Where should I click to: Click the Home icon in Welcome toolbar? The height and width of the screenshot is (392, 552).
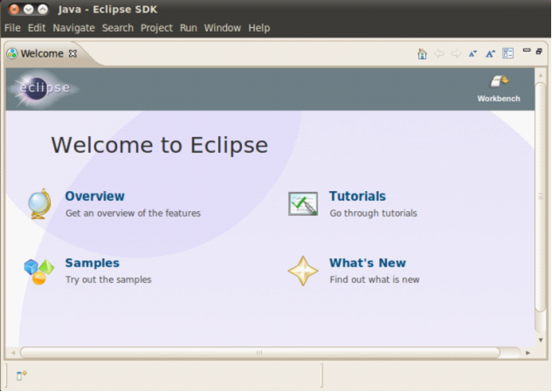tap(422, 54)
